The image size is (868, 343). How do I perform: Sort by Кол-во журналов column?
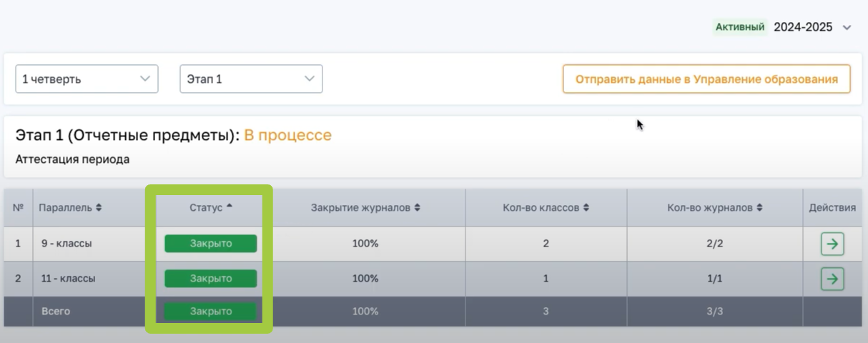click(x=715, y=208)
